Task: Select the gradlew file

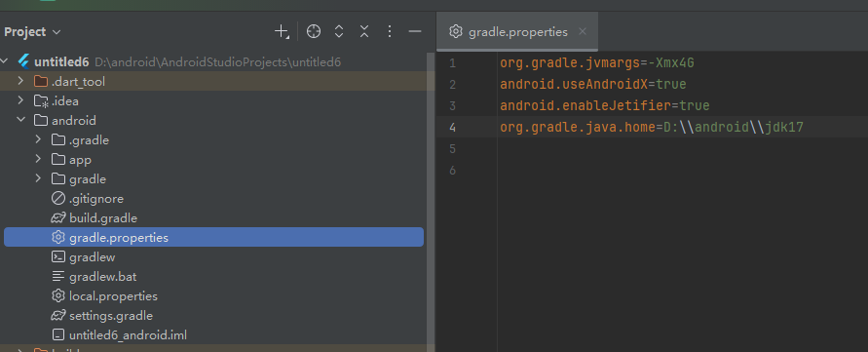Action: 92,257
